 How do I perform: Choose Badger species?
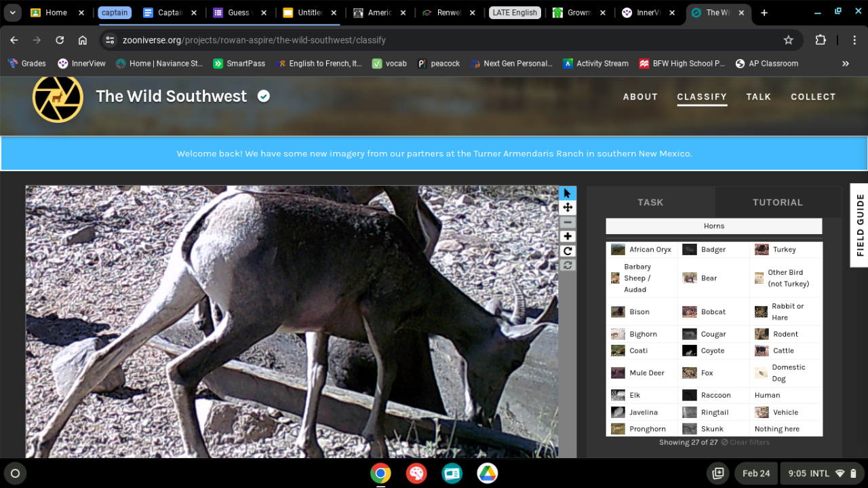pyautogui.click(x=713, y=250)
